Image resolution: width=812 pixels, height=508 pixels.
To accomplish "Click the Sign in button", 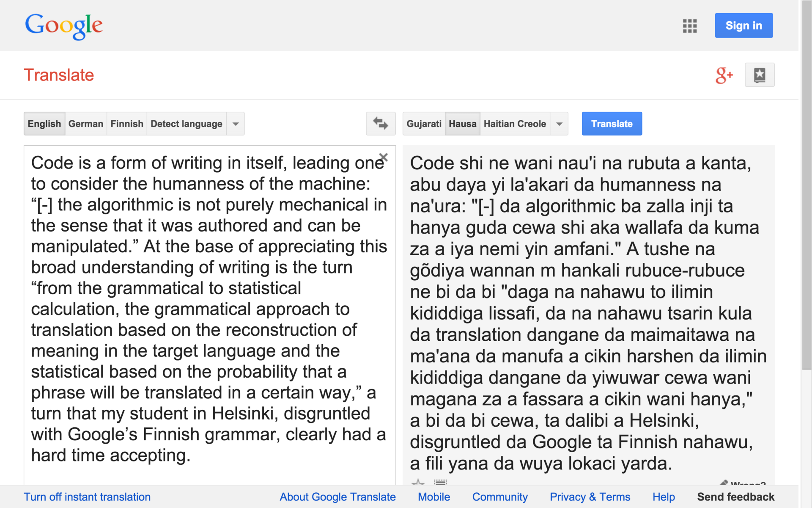I will [743, 25].
